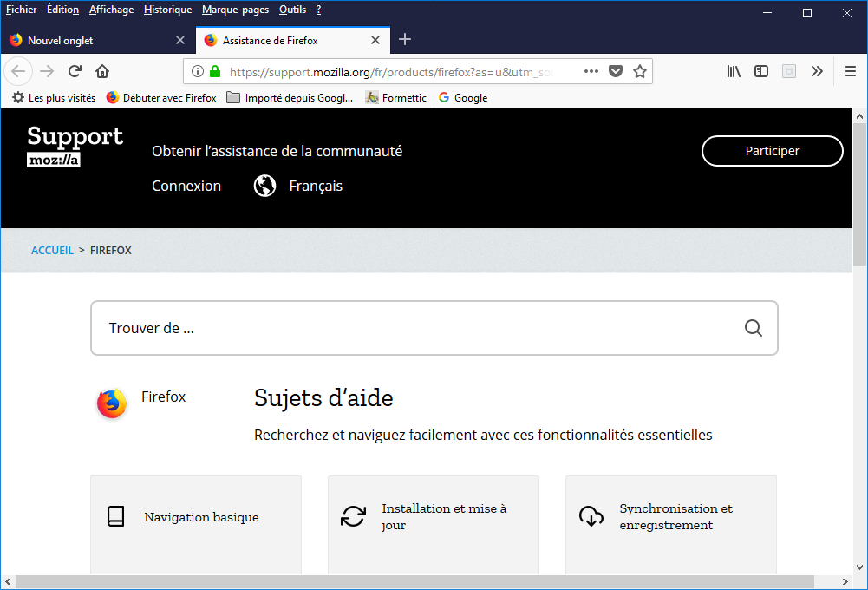Image resolution: width=868 pixels, height=590 pixels.
Task: Click the vertical scrollbar thumb
Action: tap(859, 195)
